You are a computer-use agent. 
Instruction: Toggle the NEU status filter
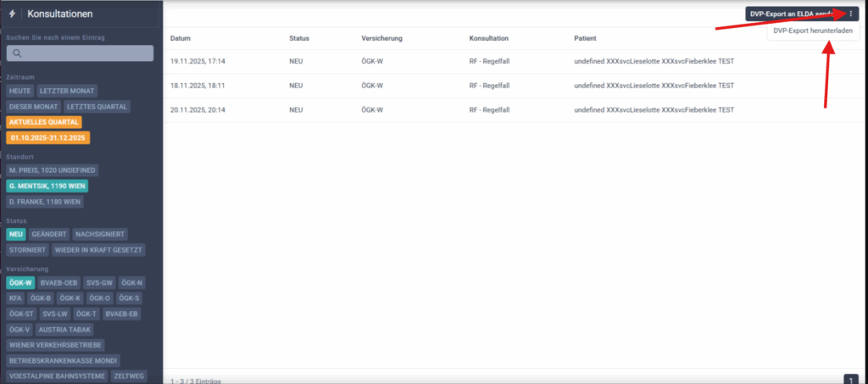(x=16, y=233)
